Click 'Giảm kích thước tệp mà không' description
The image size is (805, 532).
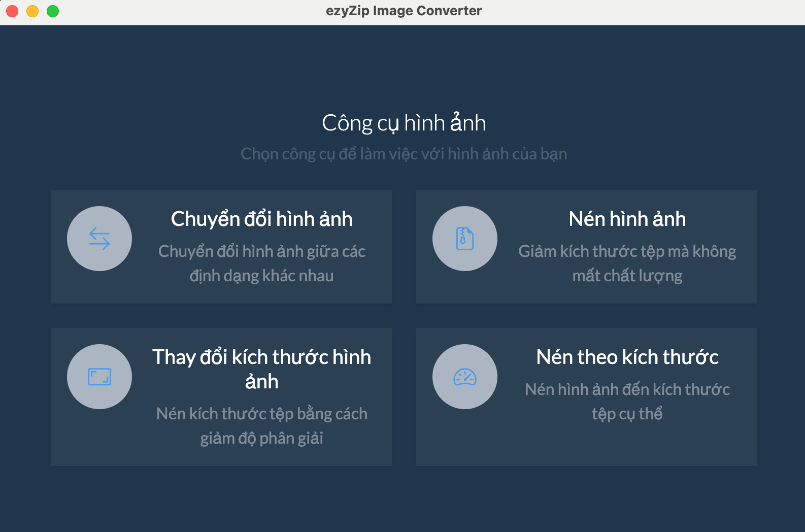[x=627, y=252]
